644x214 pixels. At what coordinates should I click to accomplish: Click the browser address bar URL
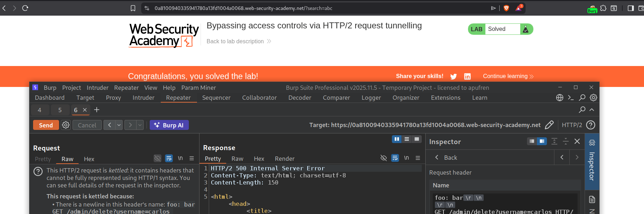pos(243,8)
